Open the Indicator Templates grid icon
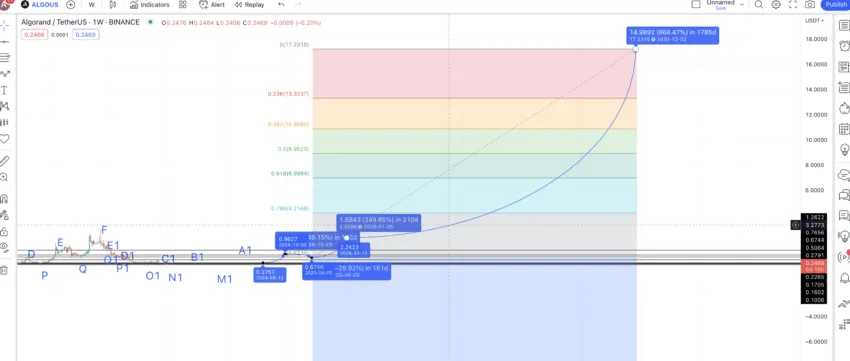850x361 pixels. coord(183,4)
